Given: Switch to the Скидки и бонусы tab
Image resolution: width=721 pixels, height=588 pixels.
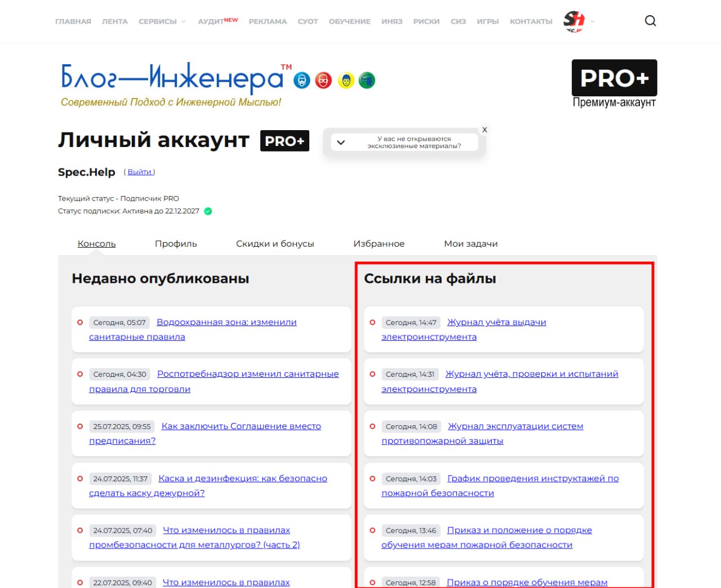Looking at the screenshot, I should pyautogui.click(x=275, y=243).
